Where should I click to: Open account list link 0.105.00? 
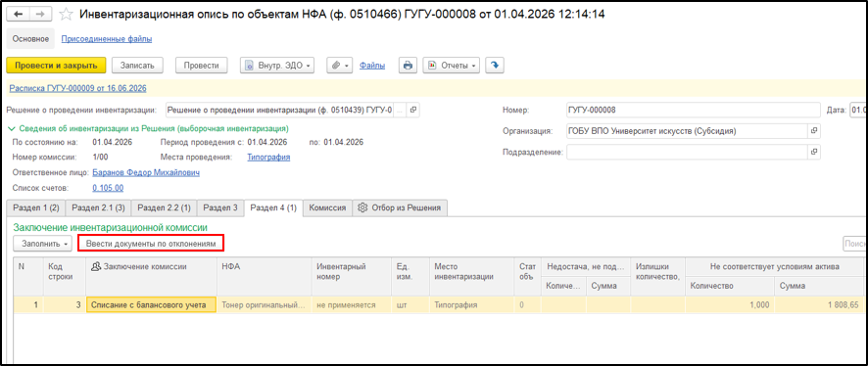(x=108, y=188)
